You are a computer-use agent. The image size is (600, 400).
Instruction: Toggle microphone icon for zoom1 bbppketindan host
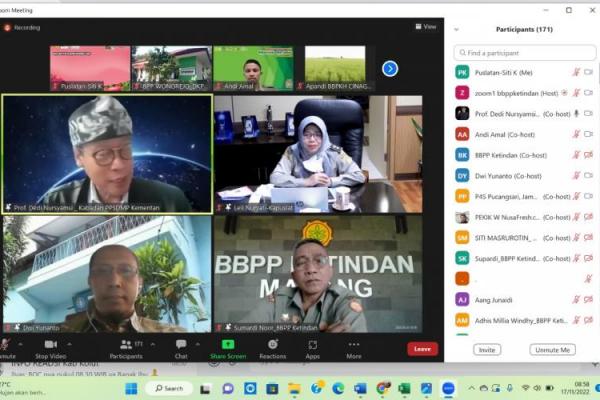(576, 93)
